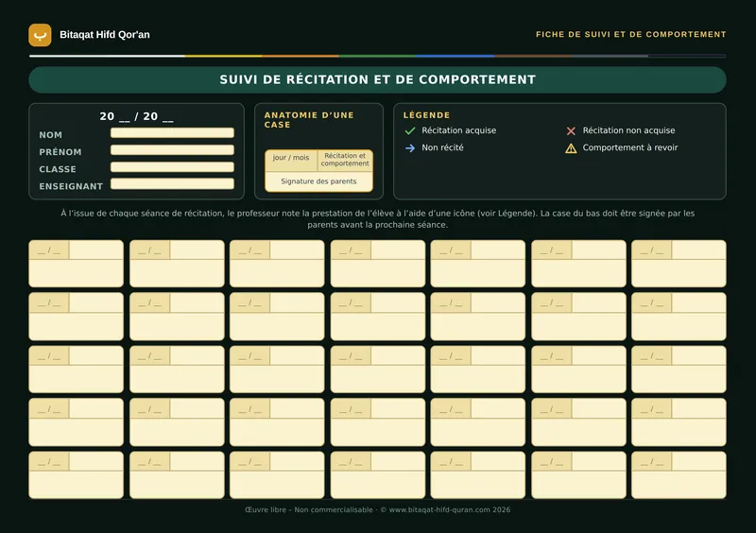Click the NOM input field
Image resolution: width=756 pixels, height=533 pixels.
point(172,132)
